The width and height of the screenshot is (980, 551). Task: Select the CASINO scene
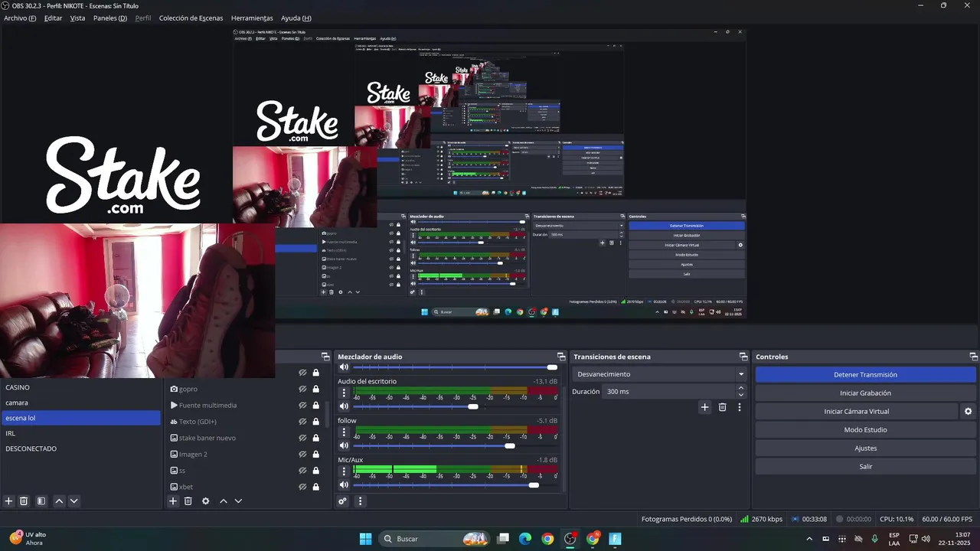(81, 387)
